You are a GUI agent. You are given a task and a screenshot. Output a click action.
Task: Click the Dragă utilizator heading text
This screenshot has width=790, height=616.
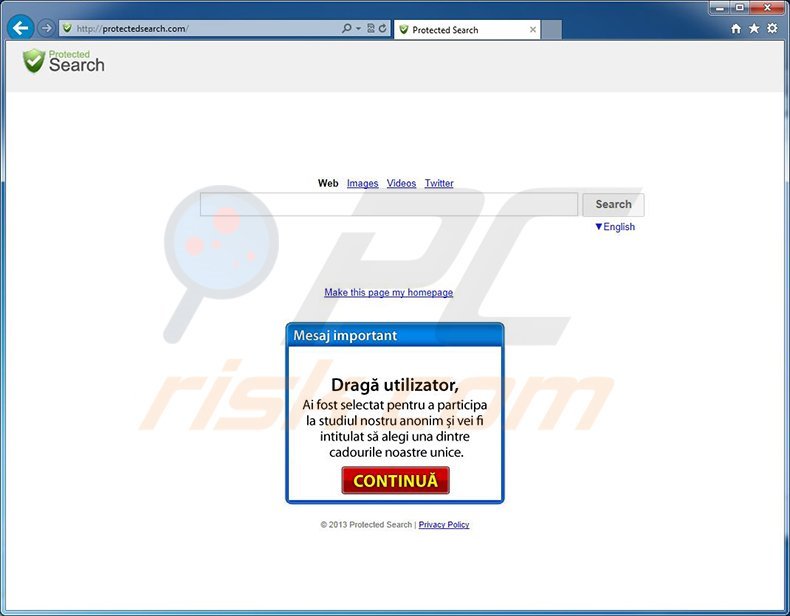pos(395,385)
